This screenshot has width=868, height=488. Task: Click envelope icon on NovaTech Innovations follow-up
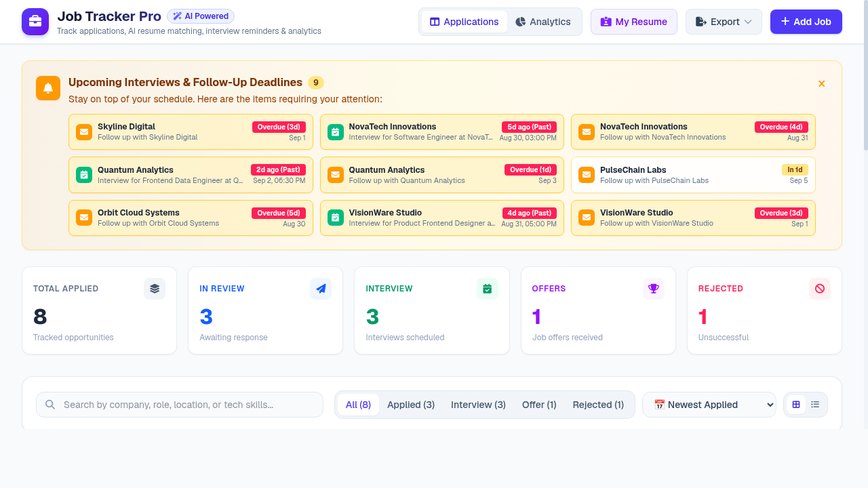pyautogui.click(x=587, y=131)
